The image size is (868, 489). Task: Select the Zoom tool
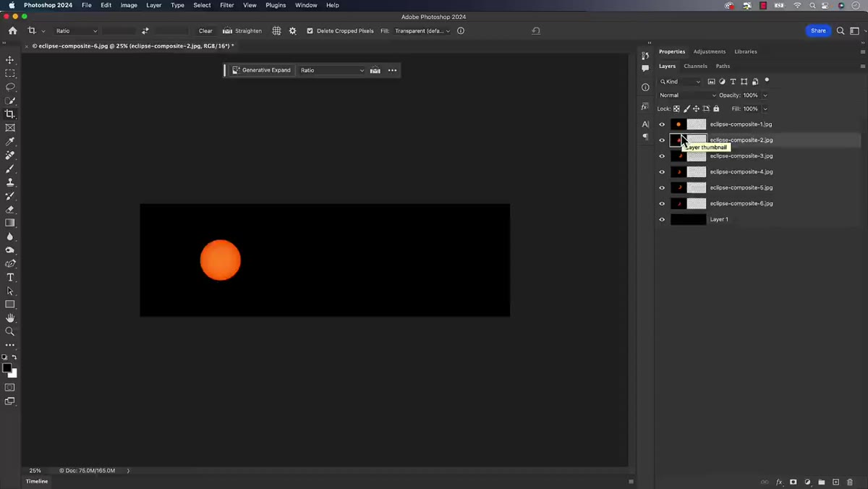pyautogui.click(x=10, y=331)
